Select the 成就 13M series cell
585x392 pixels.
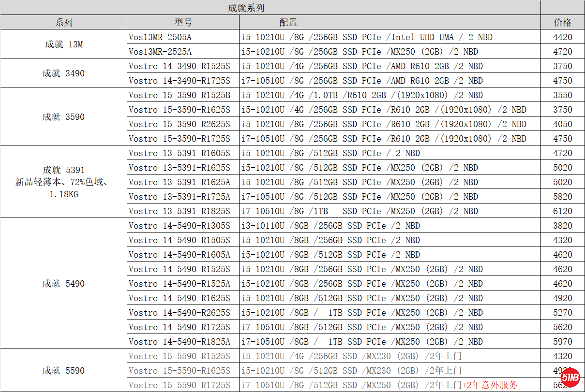tap(63, 44)
